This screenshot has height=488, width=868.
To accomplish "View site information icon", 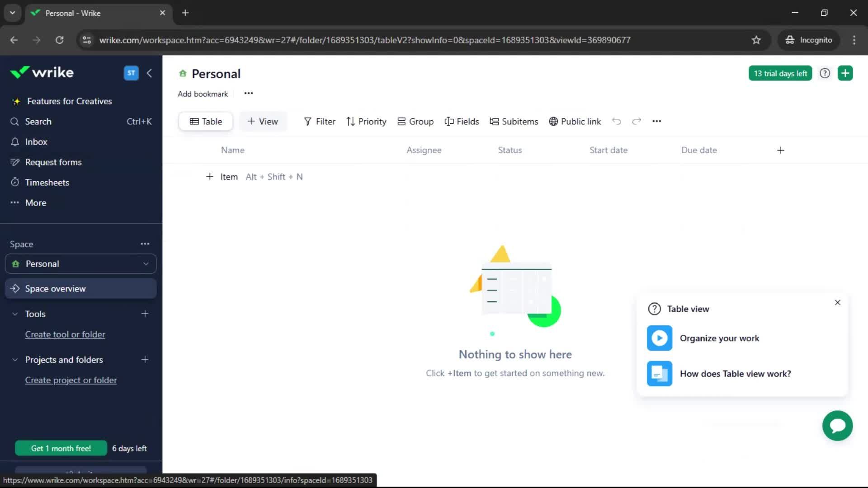I will [86, 40].
